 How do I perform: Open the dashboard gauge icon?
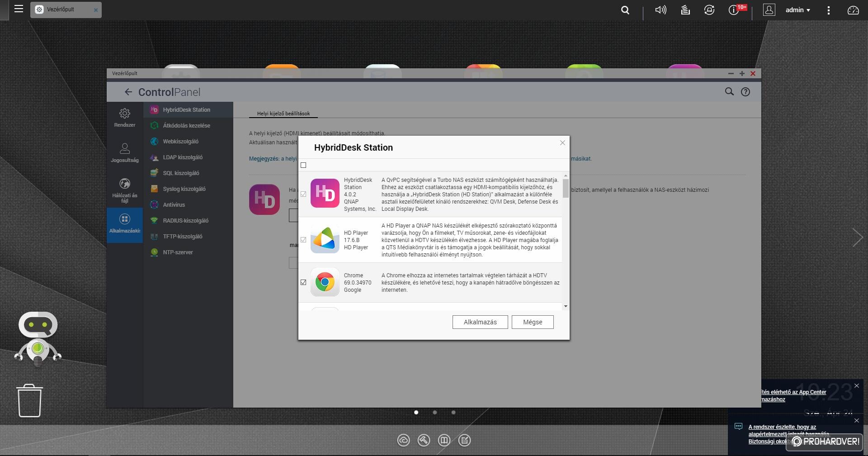pyautogui.click(x=853, y=10)
